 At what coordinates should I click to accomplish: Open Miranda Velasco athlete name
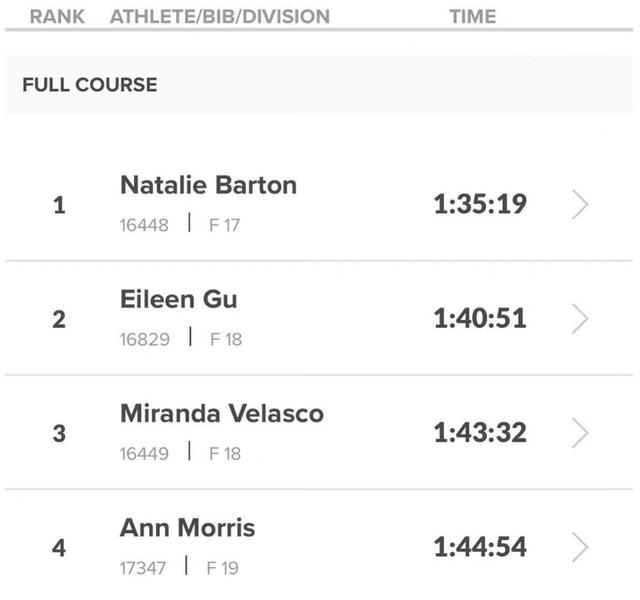(x=222, y=413)
